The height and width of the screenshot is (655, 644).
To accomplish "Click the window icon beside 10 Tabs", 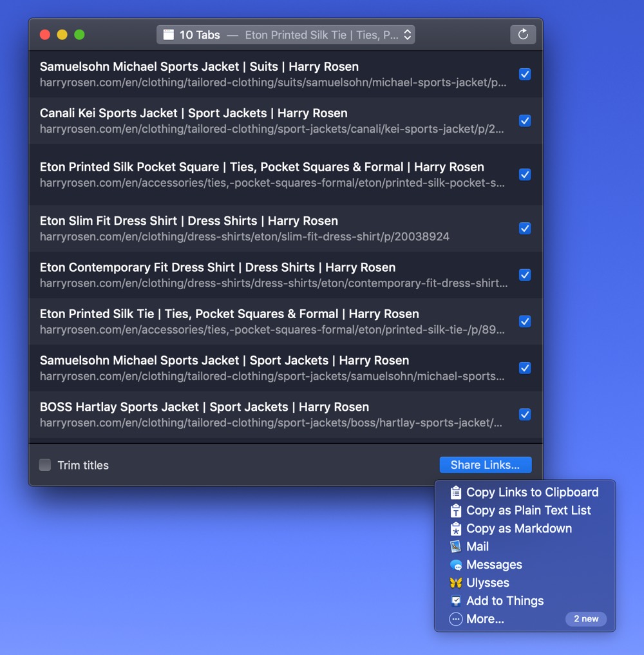I will point(168,35).
